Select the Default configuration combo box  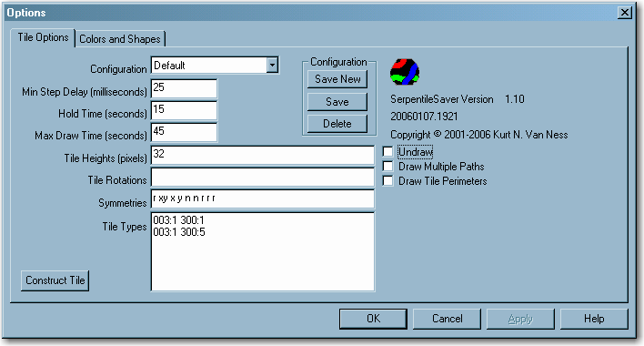(x=215, y=66)
